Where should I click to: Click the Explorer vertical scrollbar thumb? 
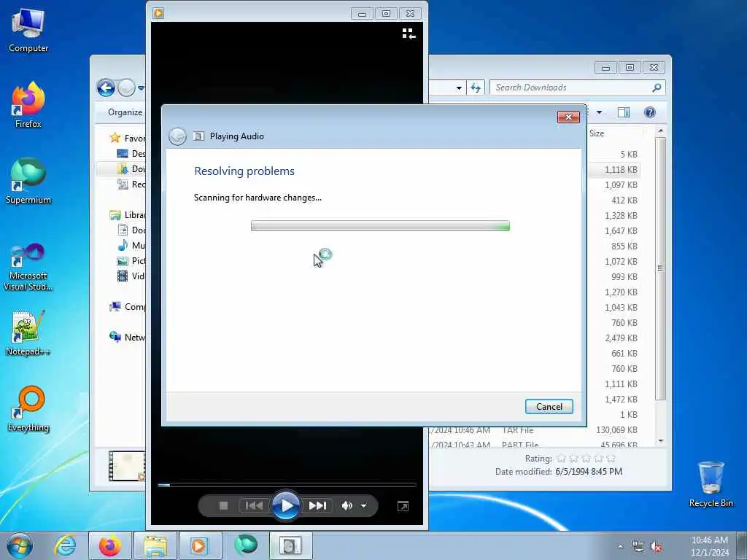(660, 268)
